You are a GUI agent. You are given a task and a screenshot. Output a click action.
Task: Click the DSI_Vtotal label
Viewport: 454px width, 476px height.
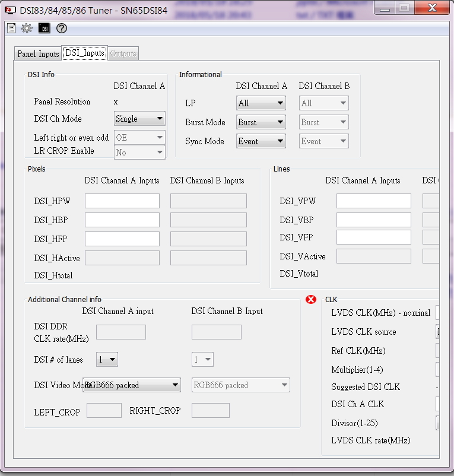click(299, 274)
